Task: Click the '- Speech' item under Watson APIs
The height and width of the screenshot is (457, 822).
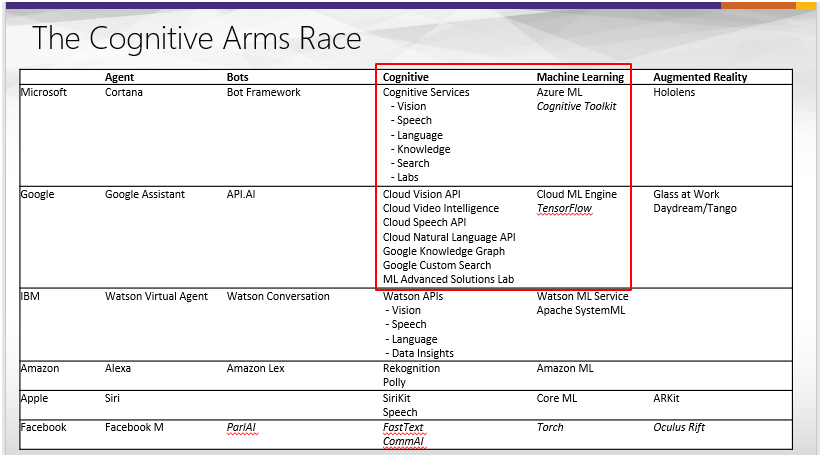Action: 406,325
